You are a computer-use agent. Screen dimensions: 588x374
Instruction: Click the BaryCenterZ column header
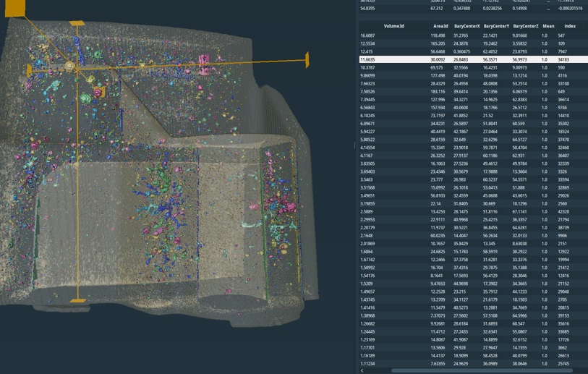(x=526, y=25)
